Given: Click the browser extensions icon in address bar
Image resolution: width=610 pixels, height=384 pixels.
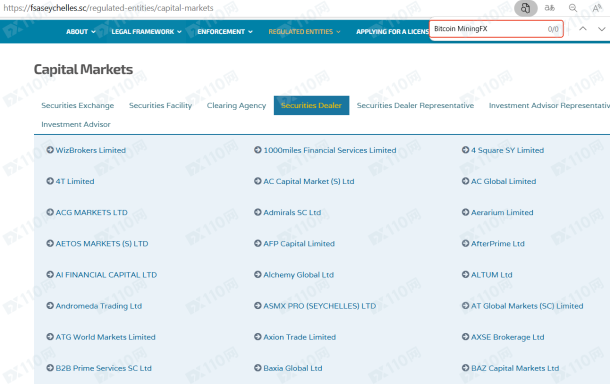Looking at the screenshot, I should click(526, 8).
